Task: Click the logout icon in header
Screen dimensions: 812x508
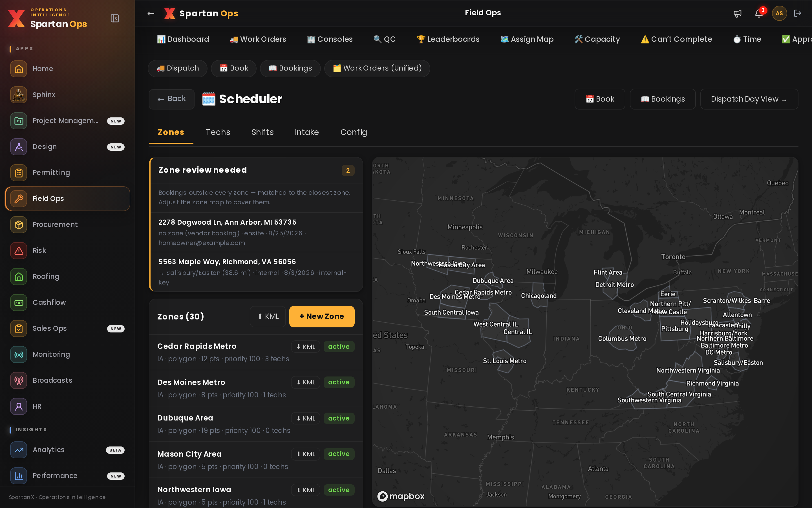Action: coord(798,14)
